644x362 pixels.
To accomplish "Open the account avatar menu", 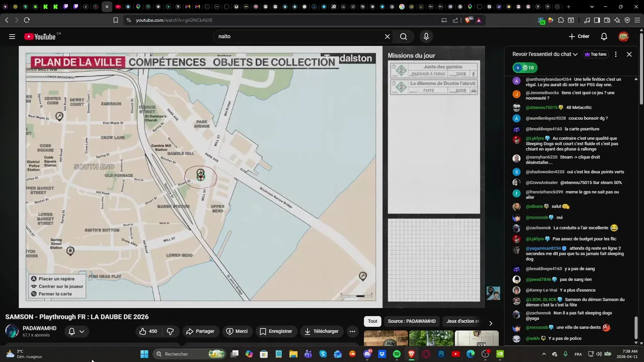I will pyautogui.click(x=623, y=37).
